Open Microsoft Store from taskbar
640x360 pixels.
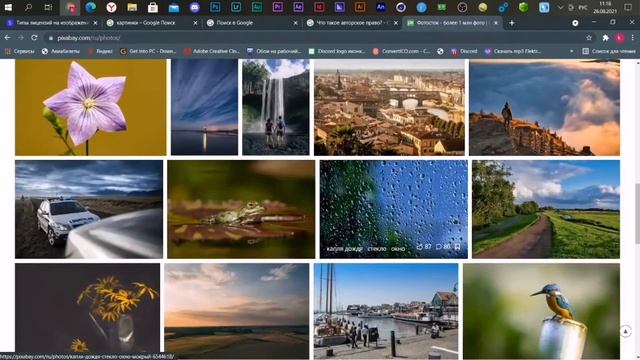(153, 7)
